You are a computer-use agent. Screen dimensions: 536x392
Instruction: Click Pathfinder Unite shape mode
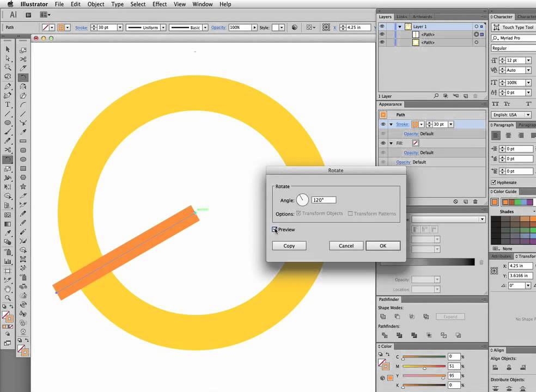click(383, 317)
